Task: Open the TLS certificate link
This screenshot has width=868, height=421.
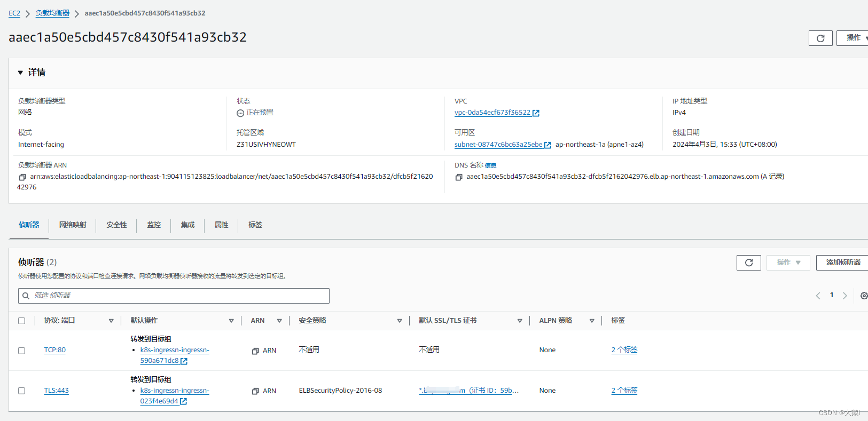Action: 469,391
